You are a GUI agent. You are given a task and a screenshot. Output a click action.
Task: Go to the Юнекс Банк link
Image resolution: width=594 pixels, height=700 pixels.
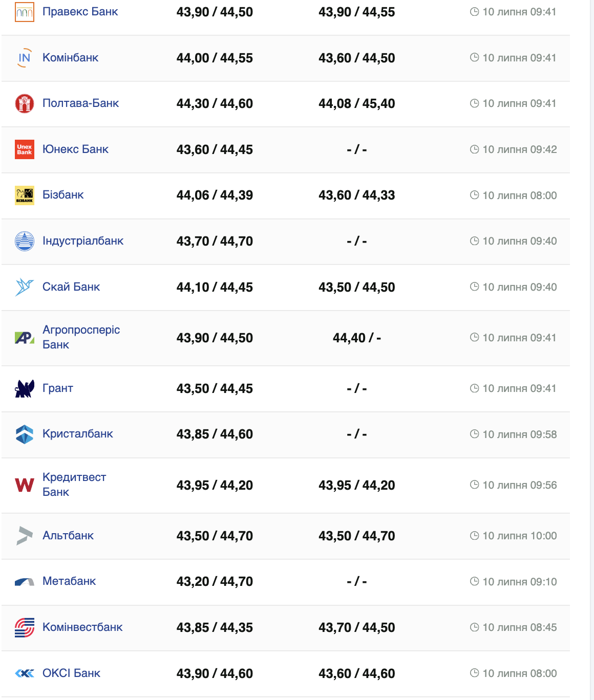tap(75, 149)
